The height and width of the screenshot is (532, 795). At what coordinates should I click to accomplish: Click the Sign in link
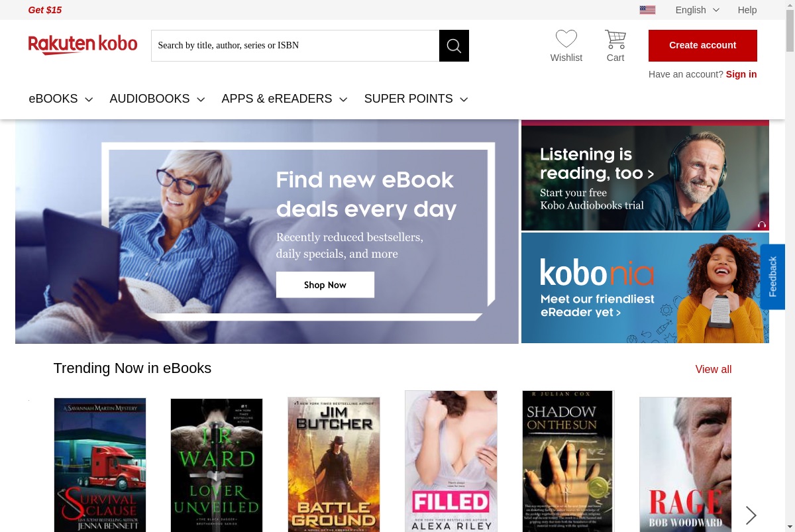(741, 74)
